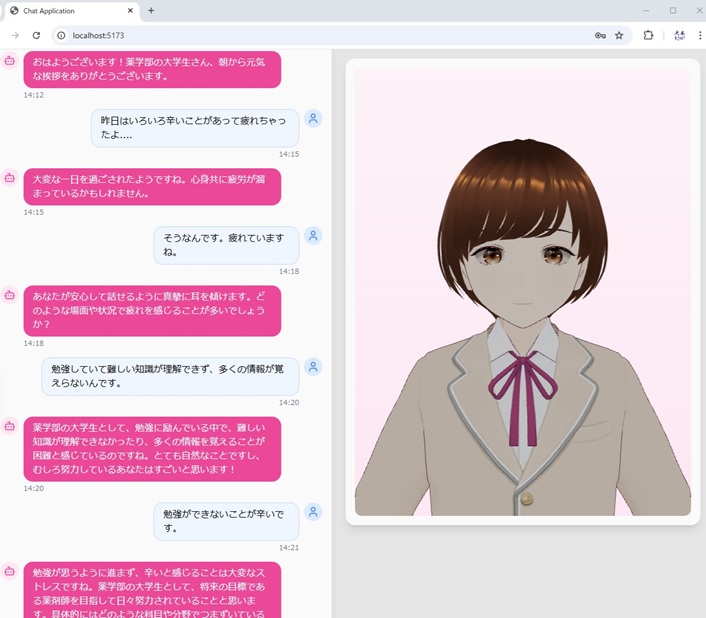706x618 pixels.
Task: Click the user message そうなんです。疲れていますね。
Action: point(225,245)
